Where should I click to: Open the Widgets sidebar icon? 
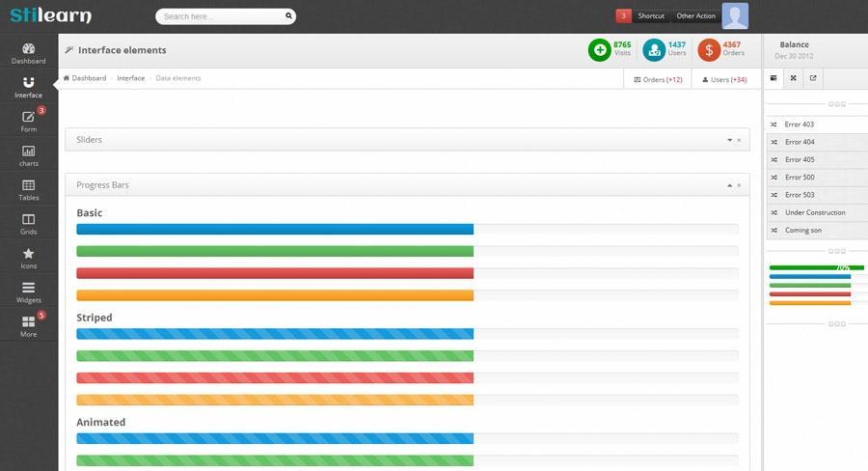(28, 288)
